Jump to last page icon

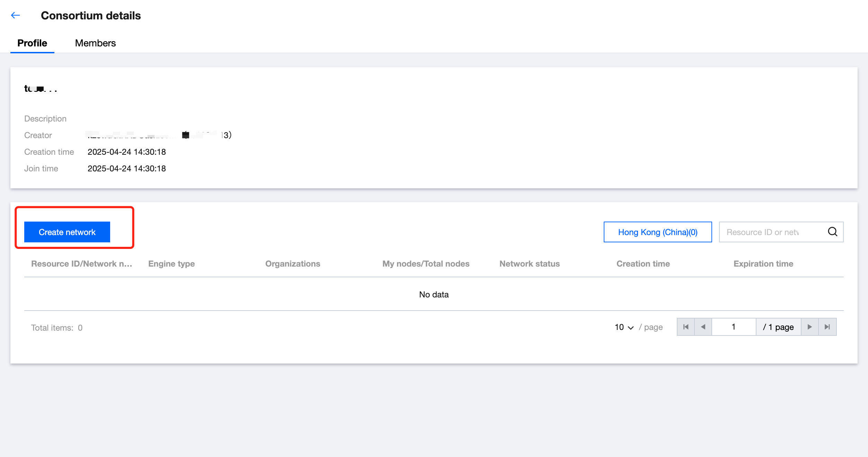[x=827, y=327]
